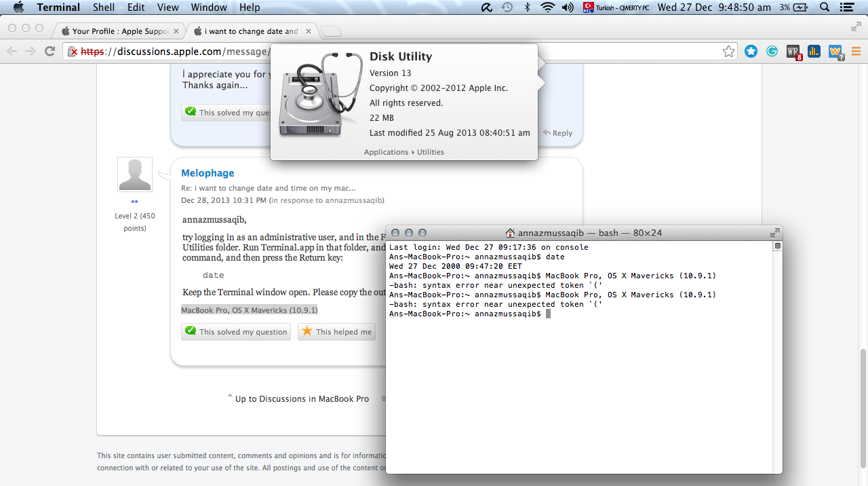The image size is (868, 486).
Task: Close the 'i want to change date' tab
Action: [x=309, y=31]
